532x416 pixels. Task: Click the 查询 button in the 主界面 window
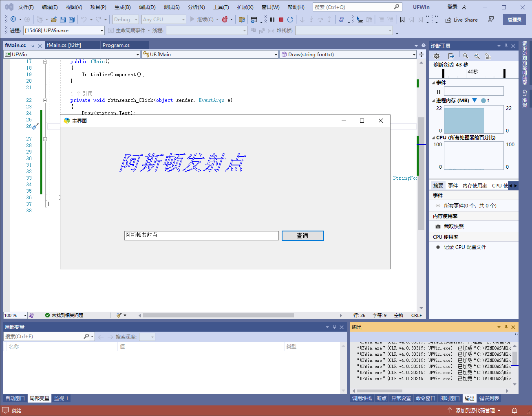tap(303, 236)
